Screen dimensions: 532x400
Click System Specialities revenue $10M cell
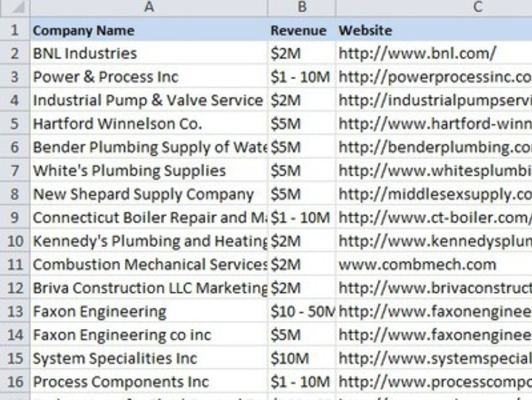point(302,358)
